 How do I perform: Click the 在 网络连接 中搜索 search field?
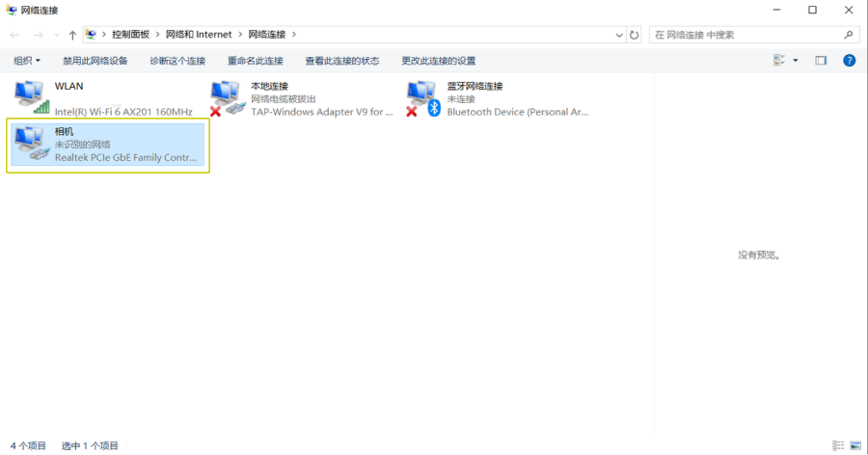pos(743,35)
